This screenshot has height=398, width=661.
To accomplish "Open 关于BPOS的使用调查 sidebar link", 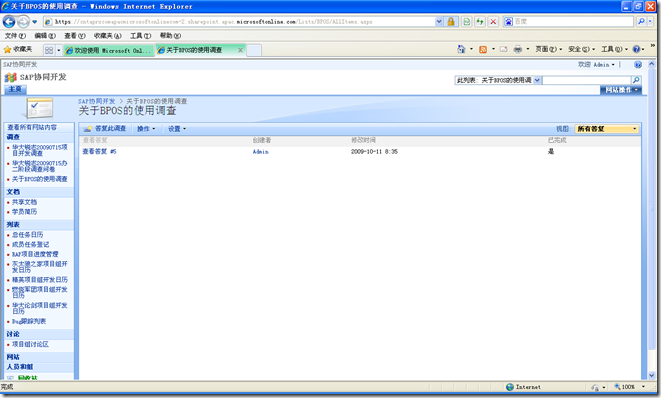I will 40,179.
